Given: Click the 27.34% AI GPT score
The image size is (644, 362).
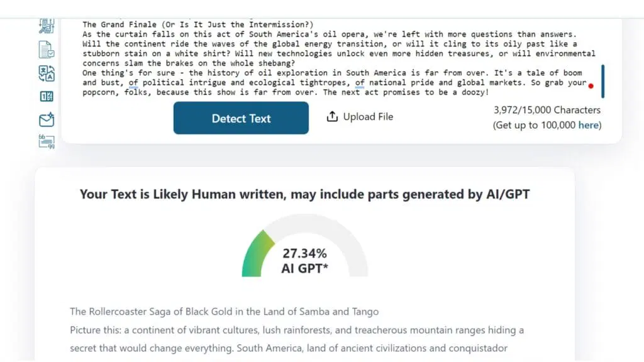Looking at the screenshot, I should point(305,254).
